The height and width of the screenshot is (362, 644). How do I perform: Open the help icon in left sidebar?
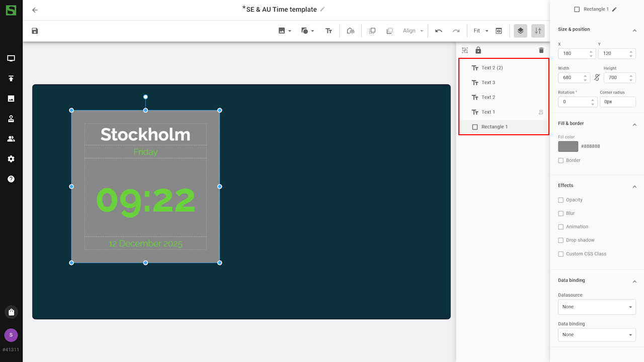[x=11, y=179]
